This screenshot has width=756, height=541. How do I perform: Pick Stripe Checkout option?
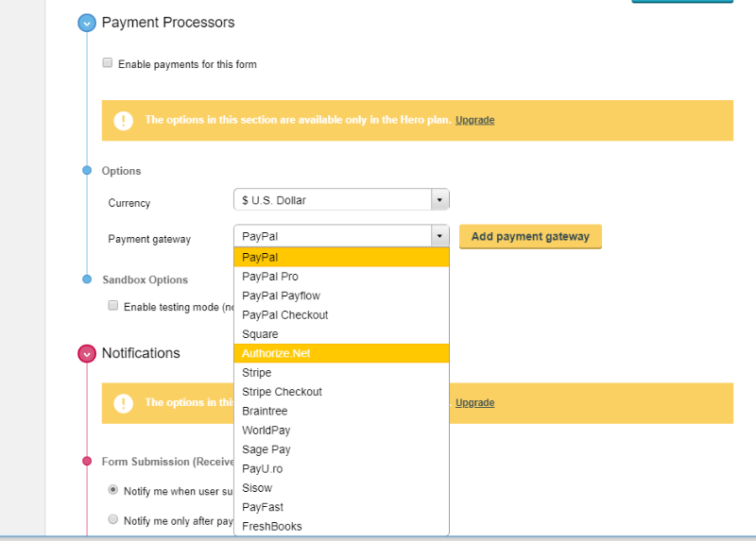(341, 392)
